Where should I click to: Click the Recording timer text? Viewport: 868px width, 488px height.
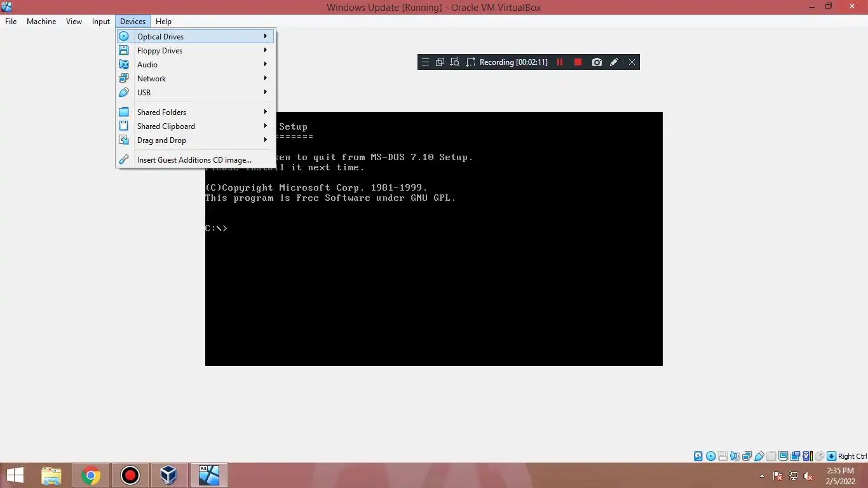(x=513, y=62)
